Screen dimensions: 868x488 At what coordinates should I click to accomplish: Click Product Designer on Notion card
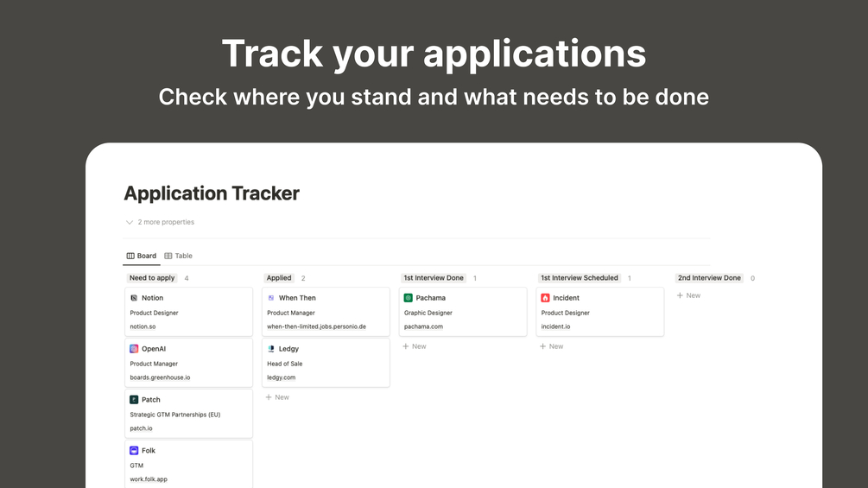[x=154, y=313]
